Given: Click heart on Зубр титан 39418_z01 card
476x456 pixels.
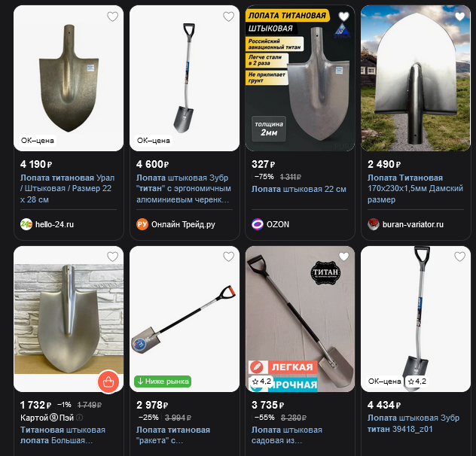Looking at the screenshot, I should click(x=460, y=257).
